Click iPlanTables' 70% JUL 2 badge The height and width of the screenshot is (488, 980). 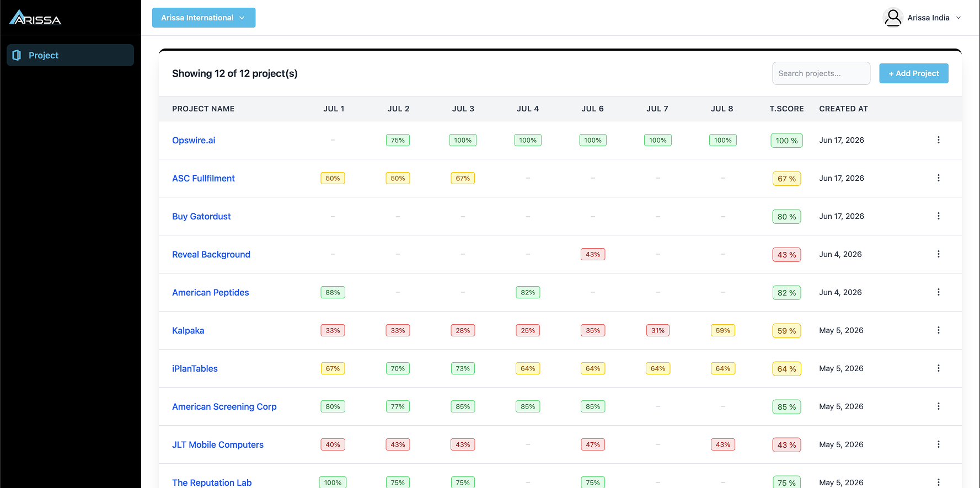coord(398,368)
